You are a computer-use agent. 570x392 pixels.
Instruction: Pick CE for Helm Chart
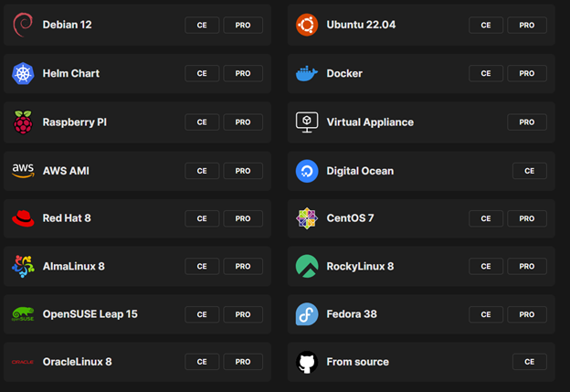pos(202,73)
